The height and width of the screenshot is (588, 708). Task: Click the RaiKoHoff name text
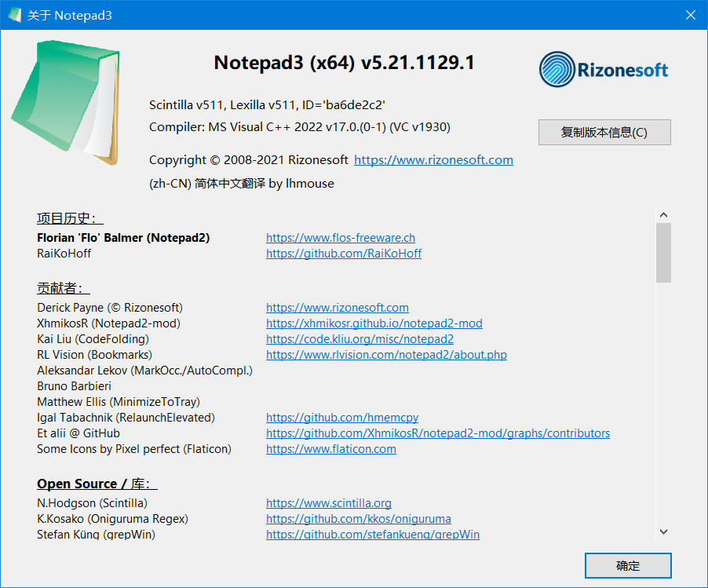64,254
